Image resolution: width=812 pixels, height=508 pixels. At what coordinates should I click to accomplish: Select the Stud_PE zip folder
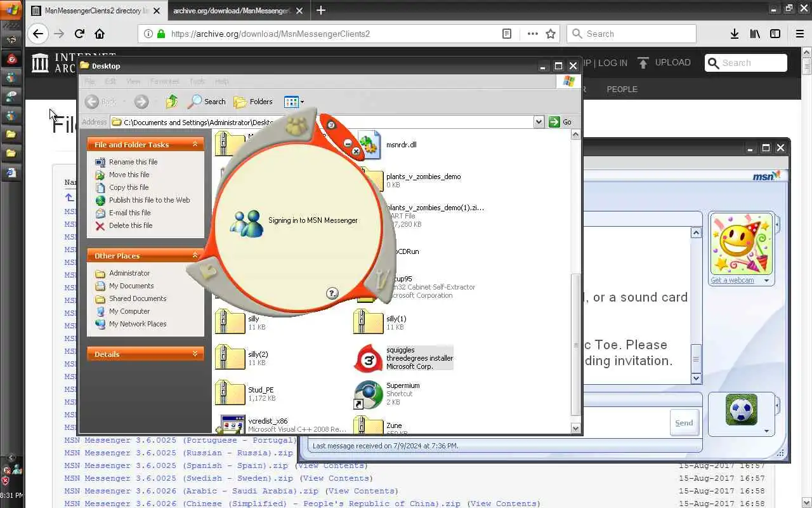[x=230, y=392]
